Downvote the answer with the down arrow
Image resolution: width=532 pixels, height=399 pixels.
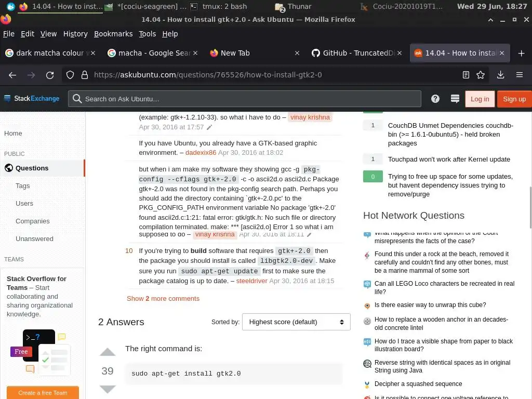108,389
